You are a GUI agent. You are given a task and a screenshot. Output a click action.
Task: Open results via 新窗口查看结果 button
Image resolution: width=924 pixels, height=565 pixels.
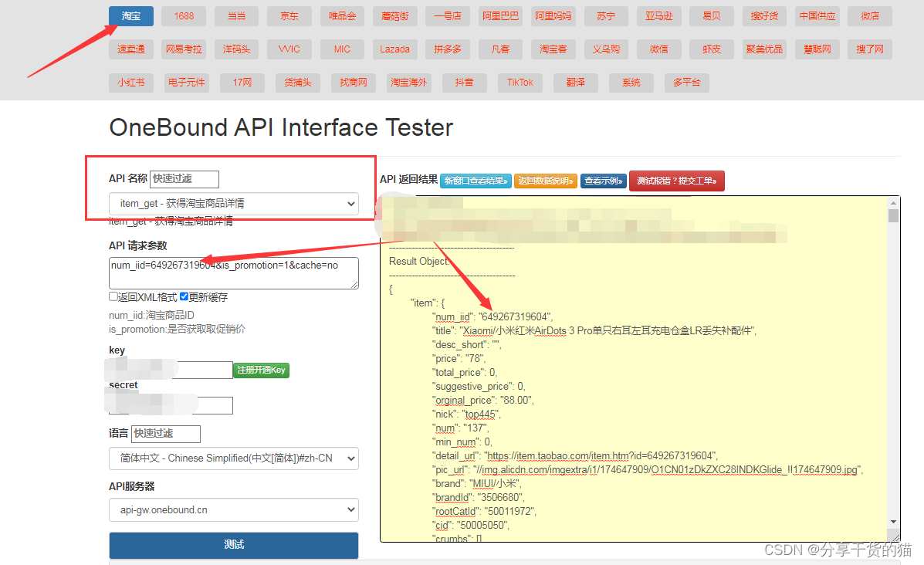point(476,181)
